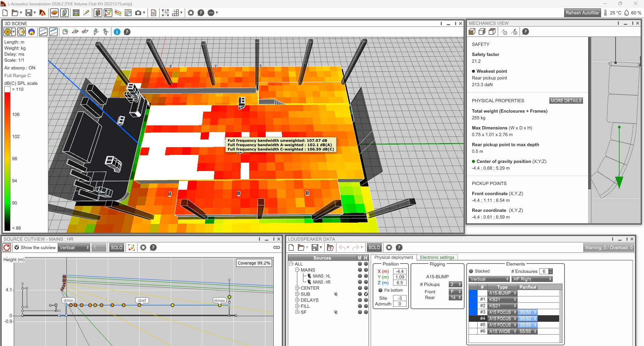The width and height of the screenshot is (644, 346).
Task: Click the dmax marker in the cutview
Action: (219, 300)
